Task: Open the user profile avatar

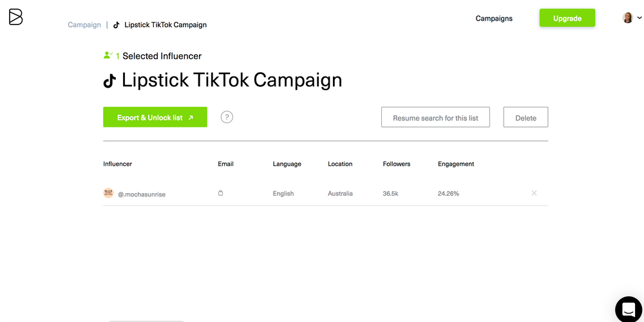Action: [627, 17]
